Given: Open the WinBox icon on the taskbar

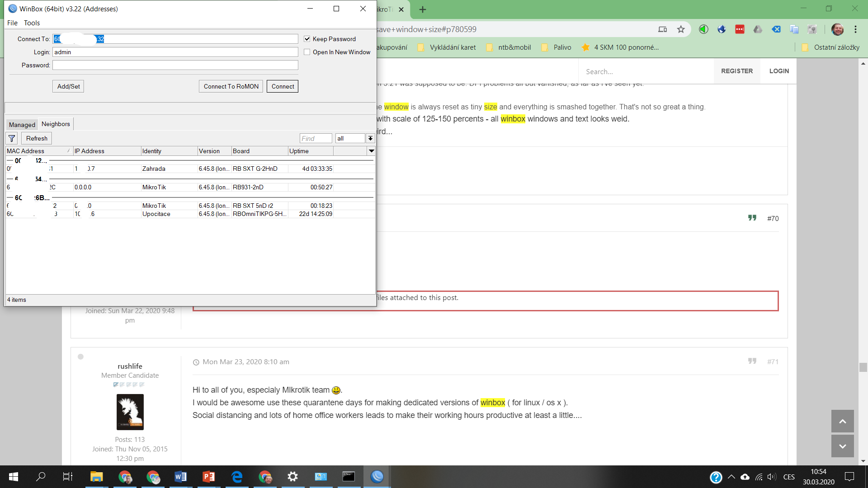Looking at the screenshot, I should [377, 477].
